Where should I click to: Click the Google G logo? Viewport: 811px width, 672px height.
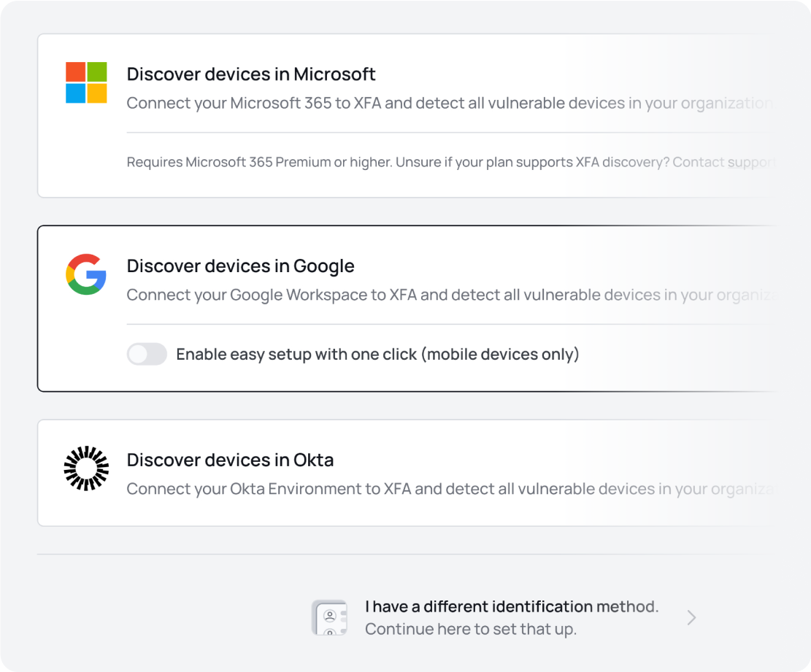click(86, 274)
